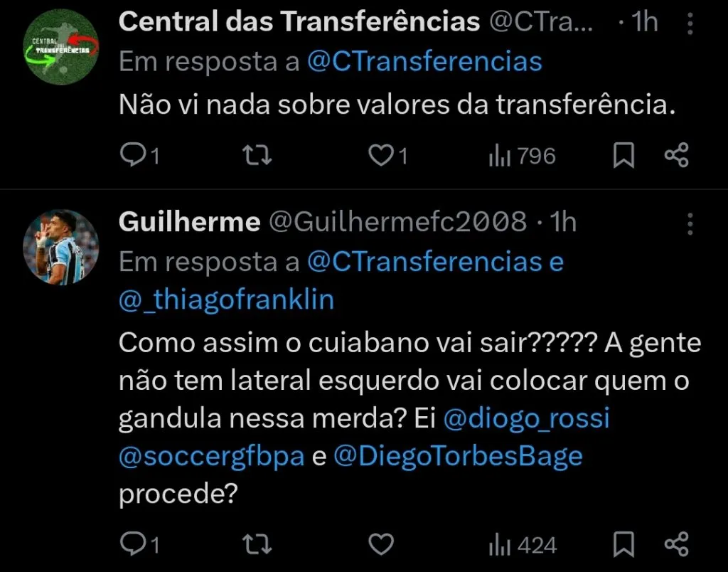Viewport: 728px width, 572px height.
Task: Like Guilherme's reply via heart icon
Action: [x=381, y=544]
